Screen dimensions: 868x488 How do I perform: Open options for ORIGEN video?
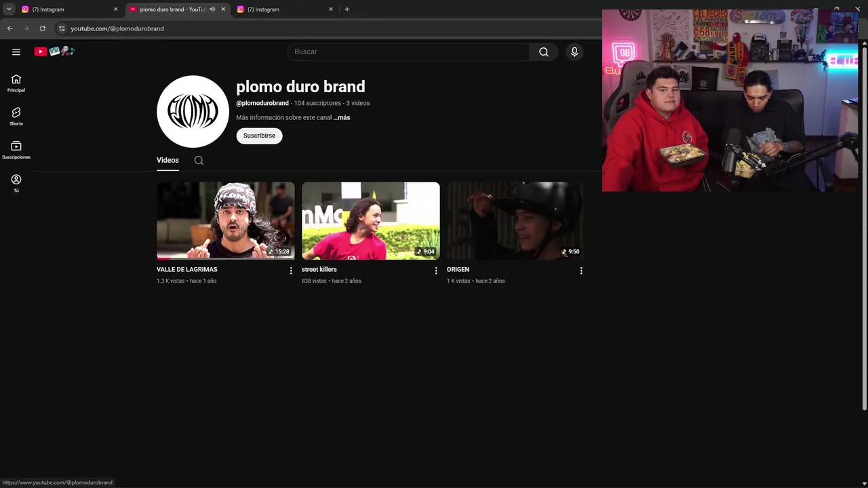click(x=581, y=270)
